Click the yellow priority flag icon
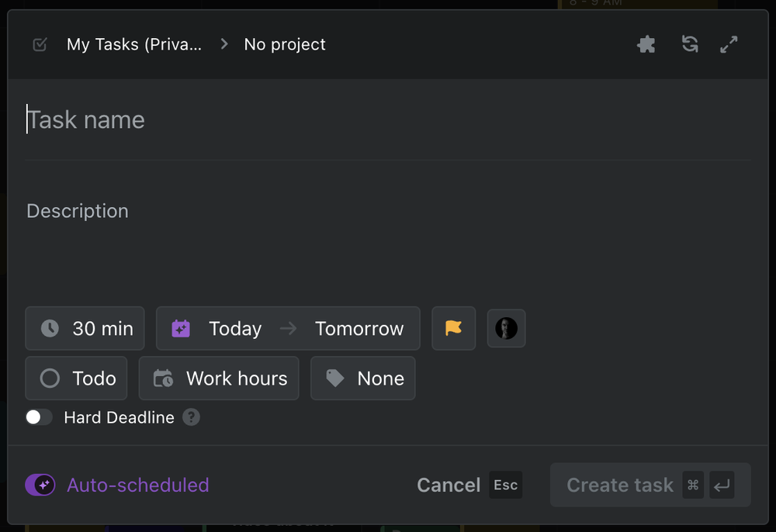776x532 pixels. coord(453,328)
